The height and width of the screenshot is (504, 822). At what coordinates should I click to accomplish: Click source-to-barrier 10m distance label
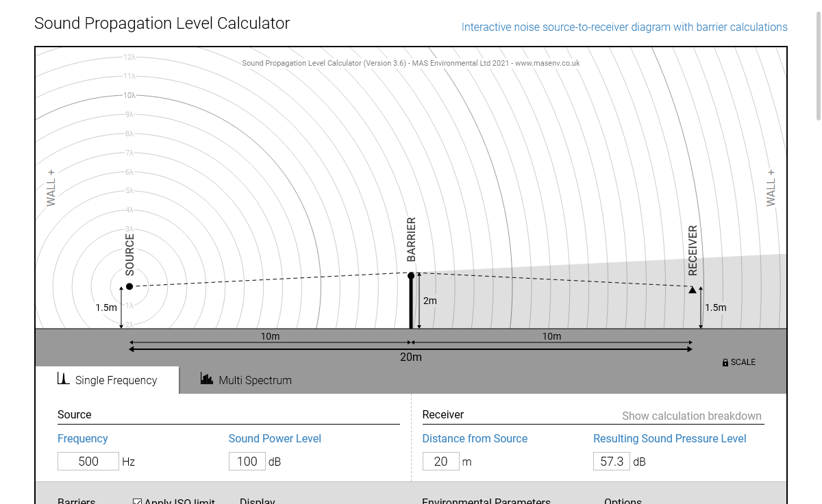pyautogui.click(x=270, y=336)
